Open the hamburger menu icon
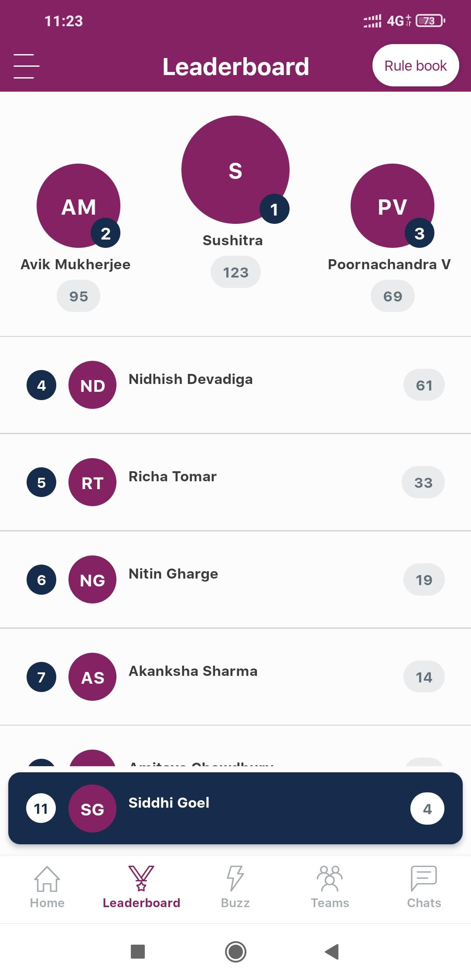The image size is (471, 980). coord(26,66)
